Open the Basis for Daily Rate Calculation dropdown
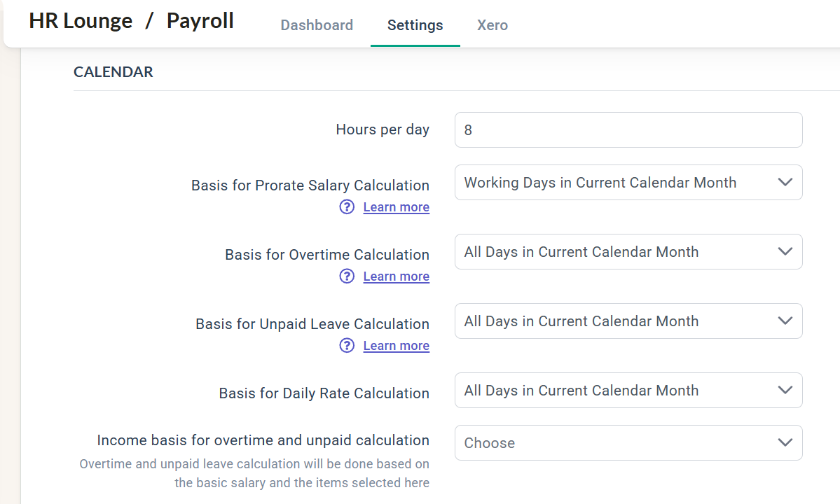This screenshot has width=840, height=504. (x=628, y=390)
